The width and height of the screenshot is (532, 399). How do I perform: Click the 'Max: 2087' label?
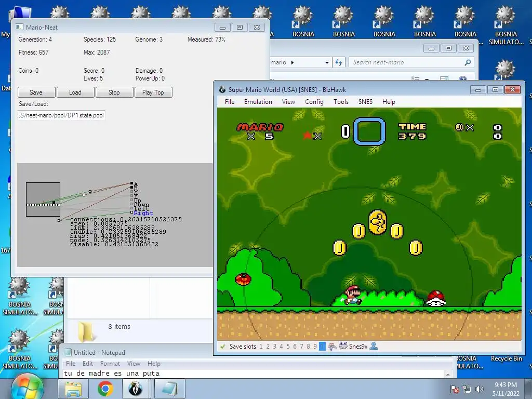[x=97, y=52]
